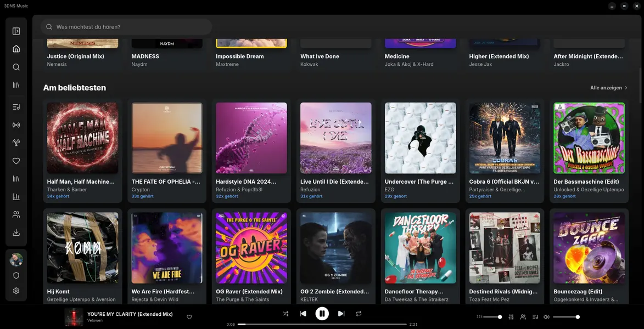Open 'Impossible Dream' track title
Viewport: 644px width, 329px height.
coord(240,56)
